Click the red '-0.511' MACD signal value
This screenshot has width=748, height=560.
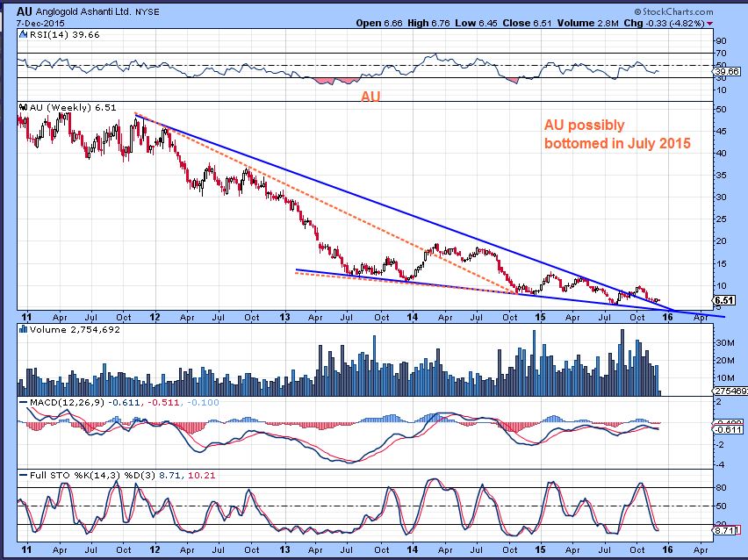pyautogui.click(x=163, y=402)
